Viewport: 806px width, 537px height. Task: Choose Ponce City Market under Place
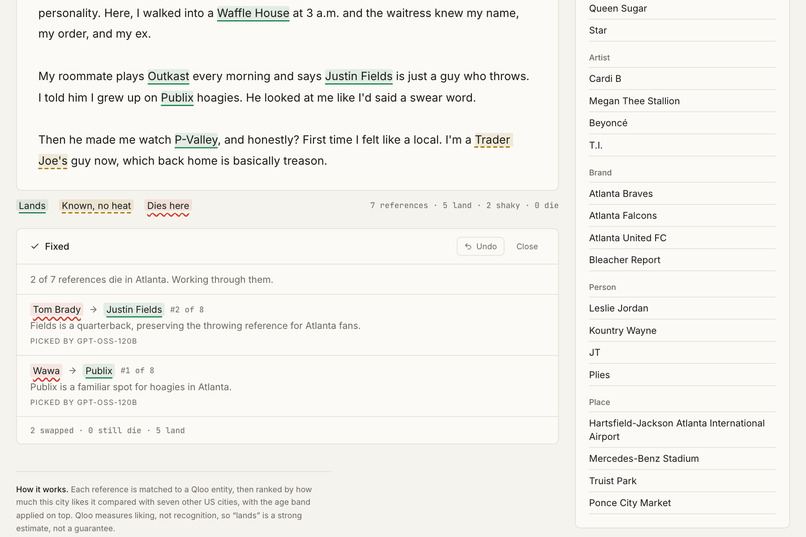click(682, 503)
